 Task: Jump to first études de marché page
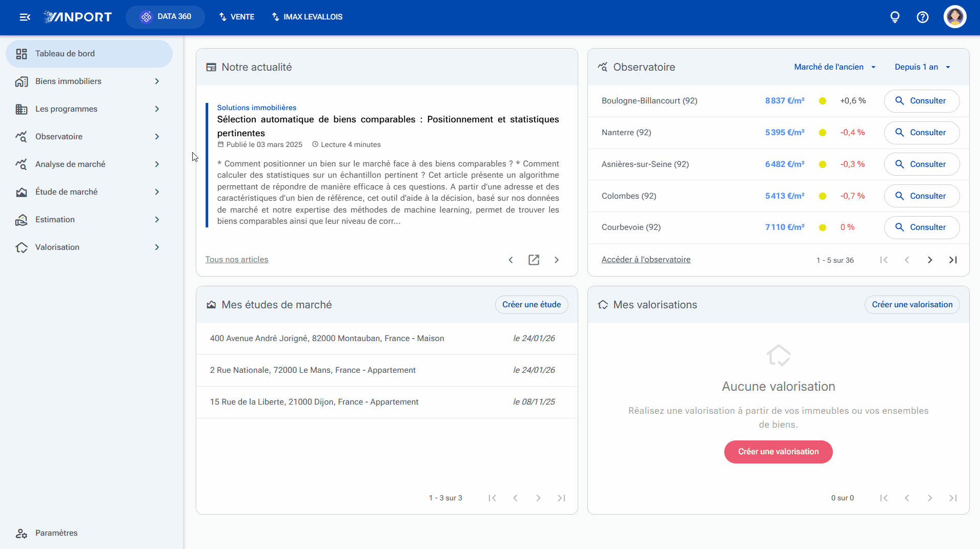(x=492, y=498)
